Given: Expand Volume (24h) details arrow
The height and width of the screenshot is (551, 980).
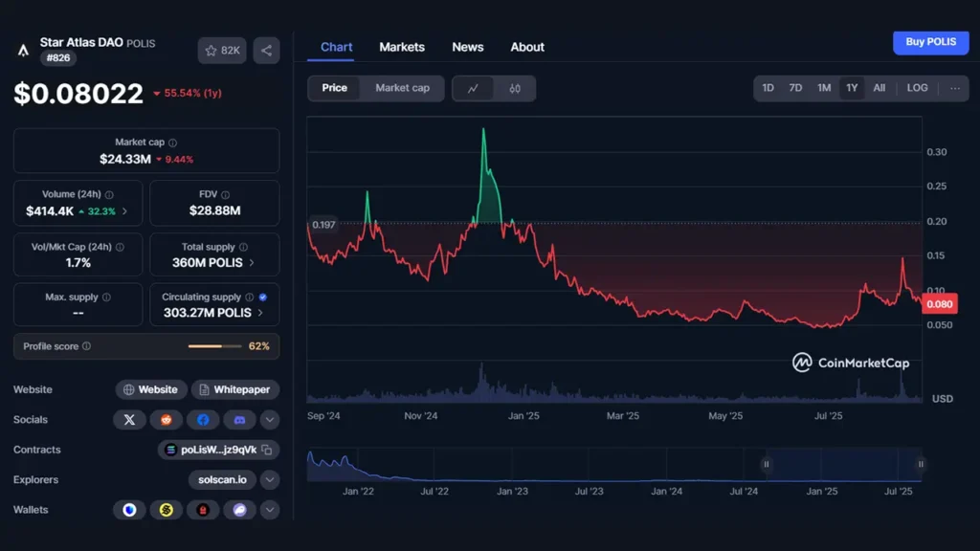Looking at the screenshot, I should tap(125, 211).
